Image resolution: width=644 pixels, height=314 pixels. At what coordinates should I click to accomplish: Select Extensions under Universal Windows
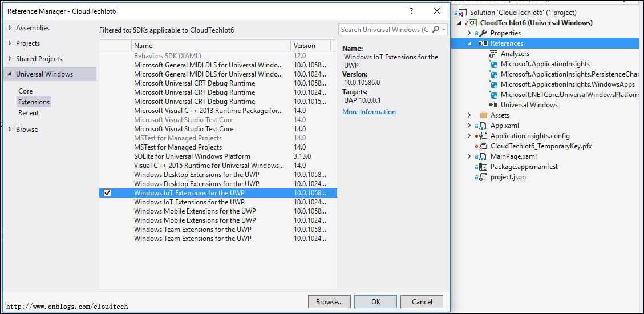34,102
